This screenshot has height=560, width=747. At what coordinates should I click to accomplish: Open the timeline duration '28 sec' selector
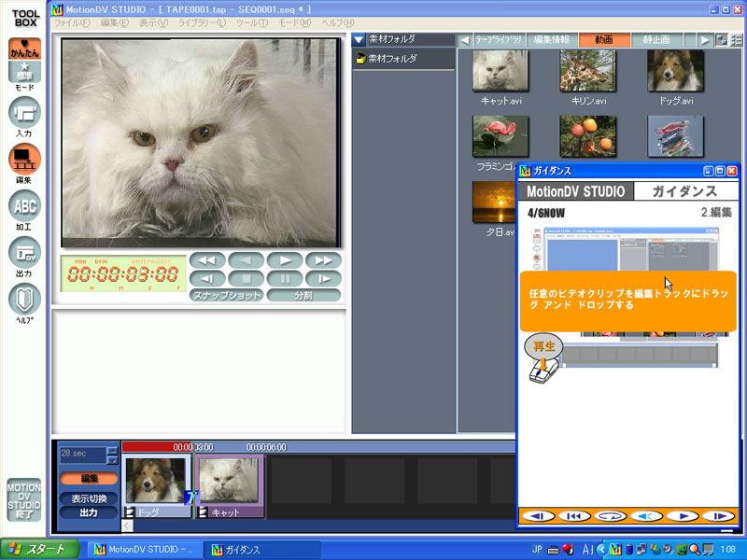click(112, 455)
